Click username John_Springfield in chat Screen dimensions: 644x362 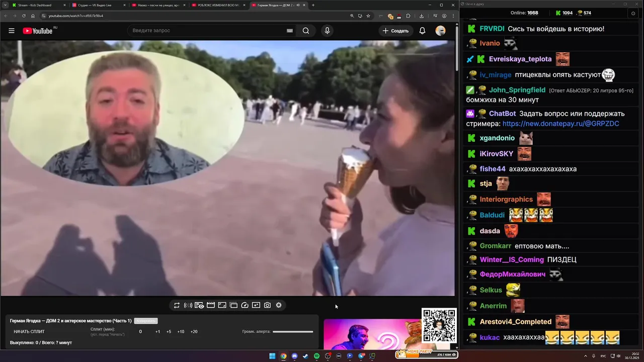(x=517, y=90)
